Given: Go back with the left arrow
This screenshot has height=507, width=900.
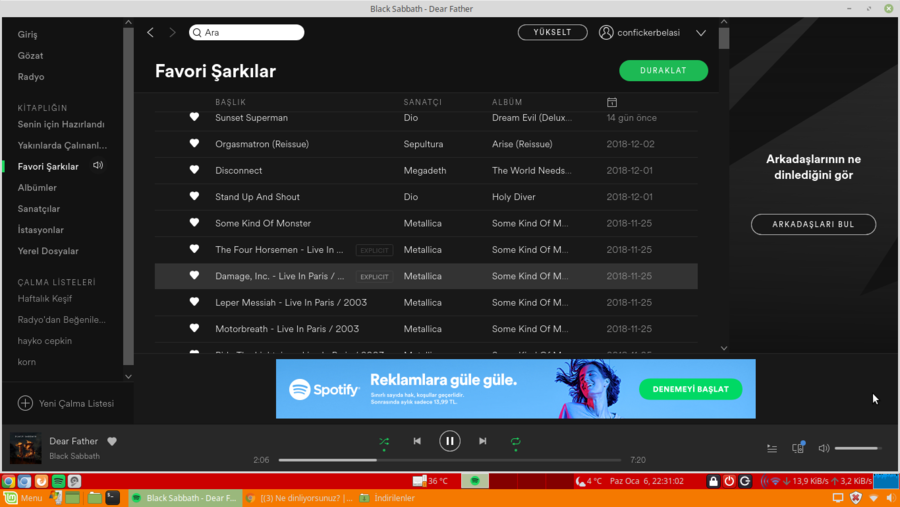Looking at the screenshot, I should tap(150, 33).
